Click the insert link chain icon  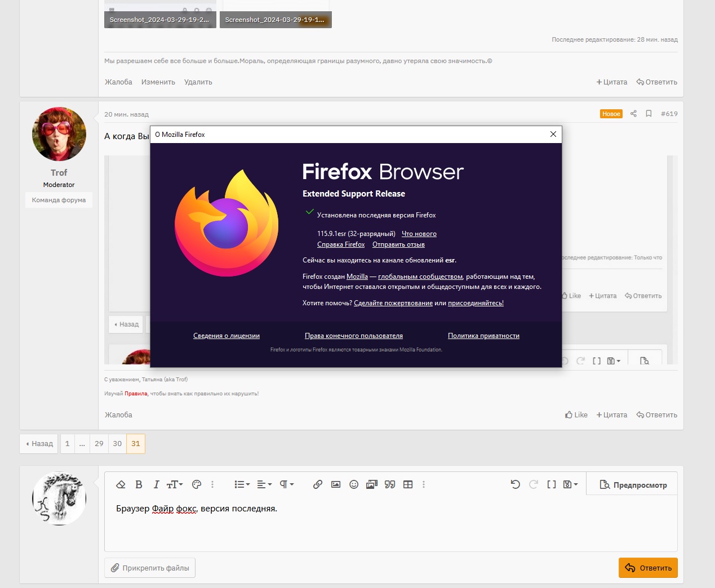coord(318,484)
